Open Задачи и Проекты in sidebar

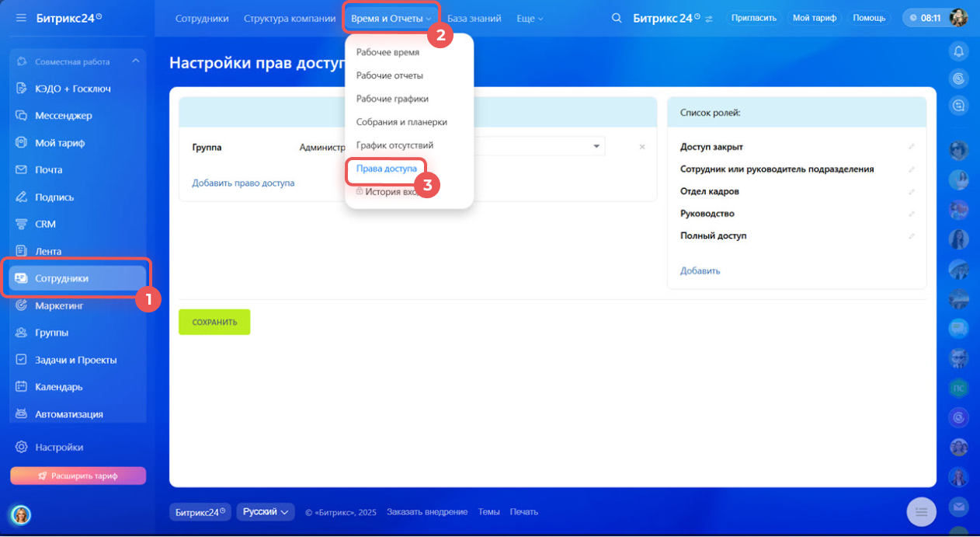[75, 360]
